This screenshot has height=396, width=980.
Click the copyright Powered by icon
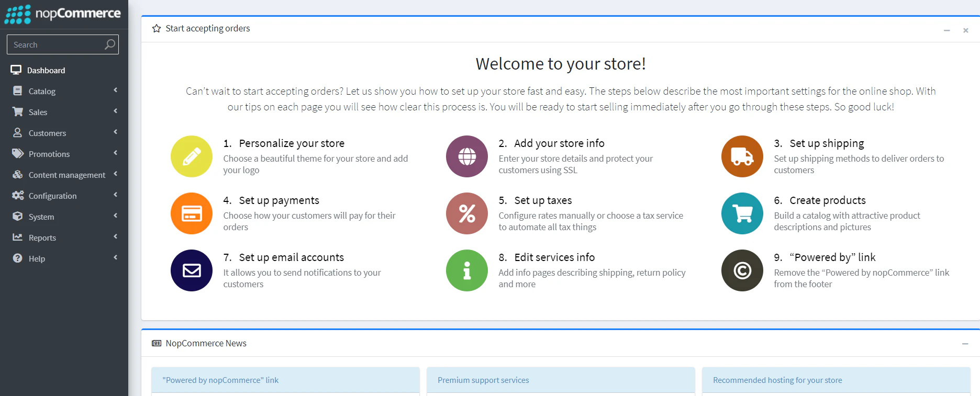click(742, 270)
